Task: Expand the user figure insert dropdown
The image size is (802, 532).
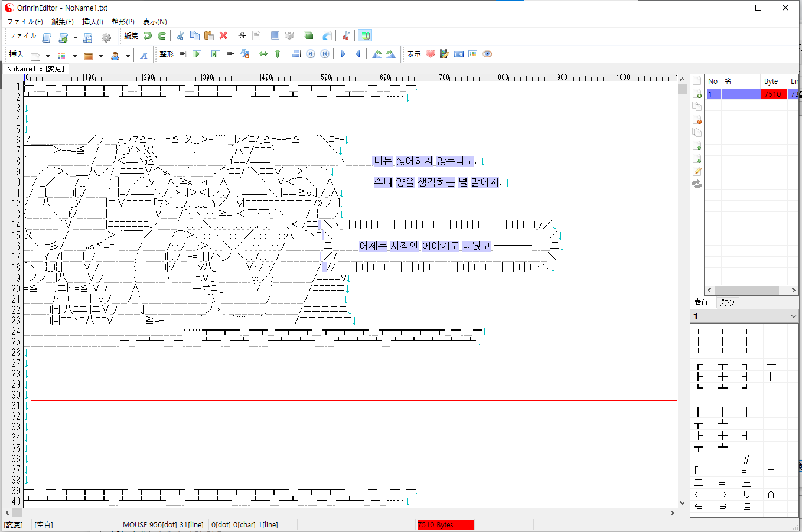Action: click(128, 56)
